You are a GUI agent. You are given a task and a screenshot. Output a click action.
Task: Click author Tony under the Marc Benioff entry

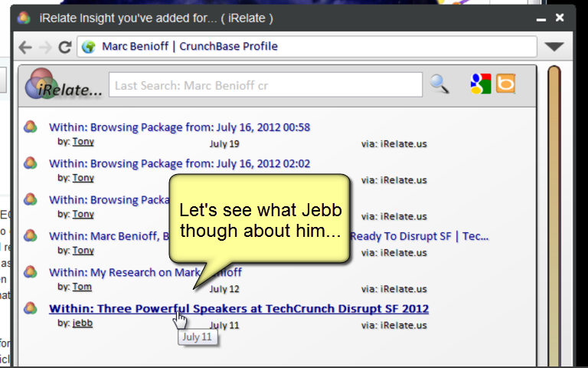coord(83,251)
